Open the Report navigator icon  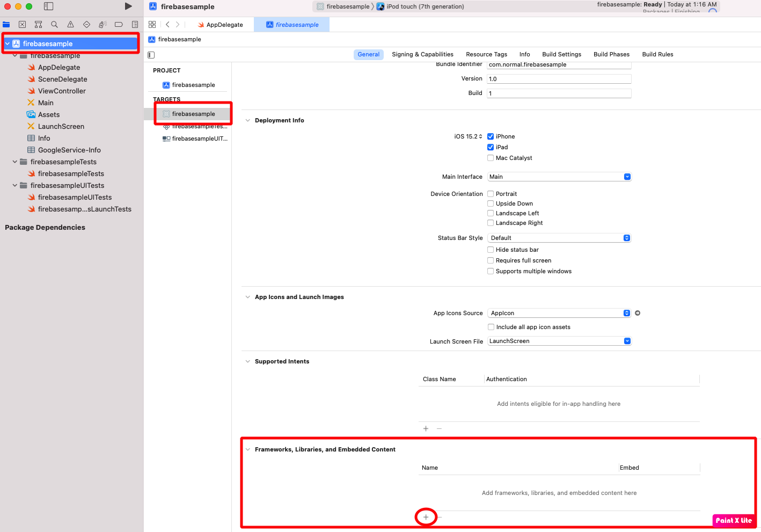135,25
